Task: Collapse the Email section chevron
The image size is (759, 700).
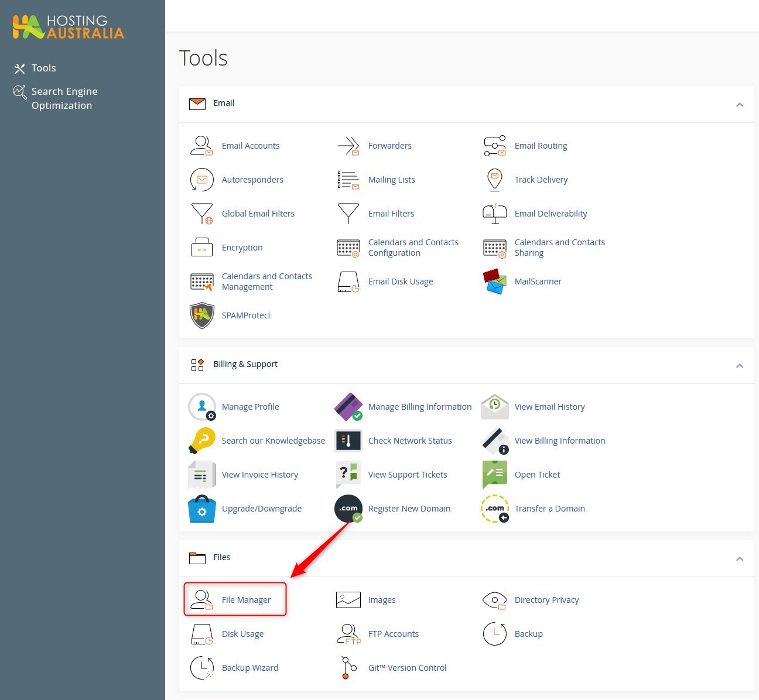Action: (739, 104)
